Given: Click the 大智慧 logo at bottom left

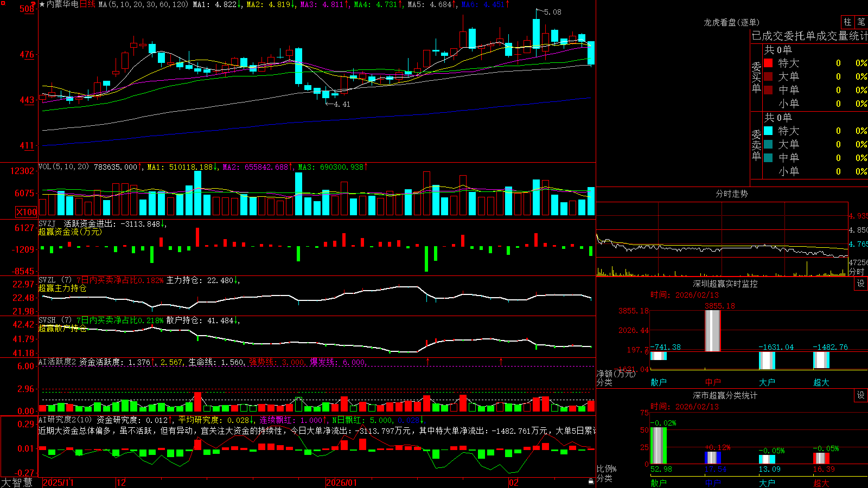Looking at the screenshot, I should pos(17,483).
